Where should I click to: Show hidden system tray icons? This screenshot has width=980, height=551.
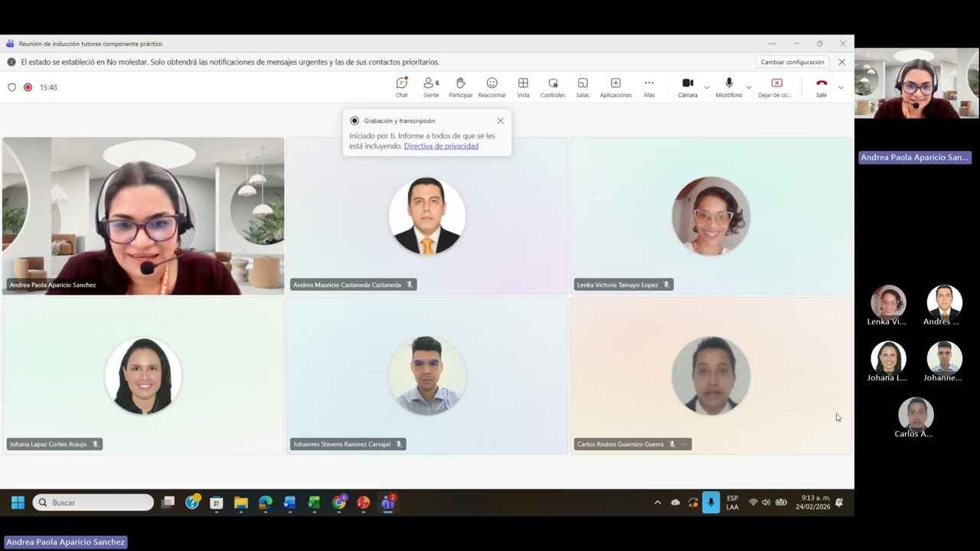pos(657,503)
